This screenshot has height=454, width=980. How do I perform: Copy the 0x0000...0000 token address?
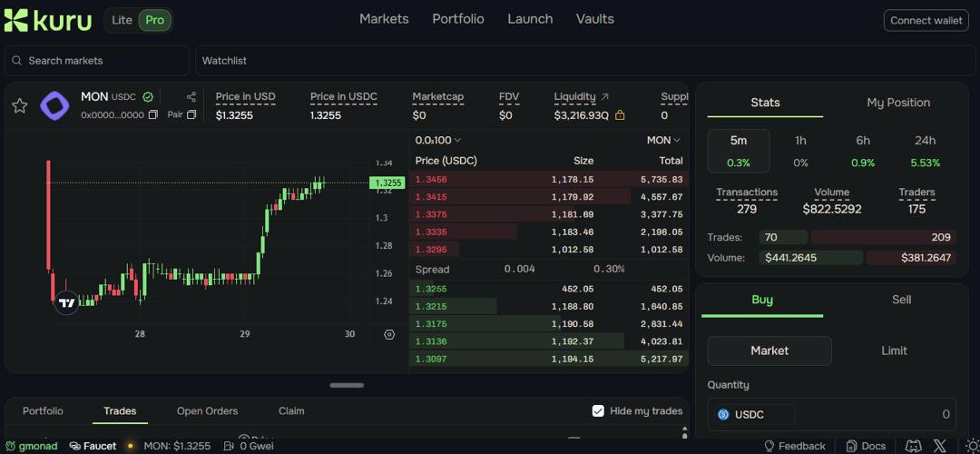click(x=152, y=115)
